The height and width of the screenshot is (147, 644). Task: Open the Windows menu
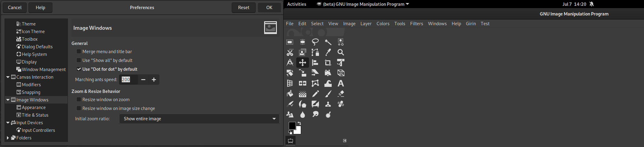(x=437, y=24)
